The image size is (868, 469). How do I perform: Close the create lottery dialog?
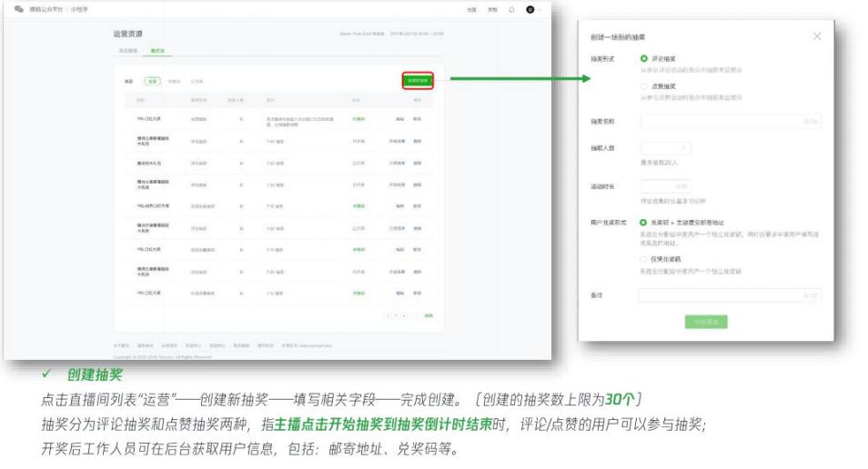[x=816, y=36]
